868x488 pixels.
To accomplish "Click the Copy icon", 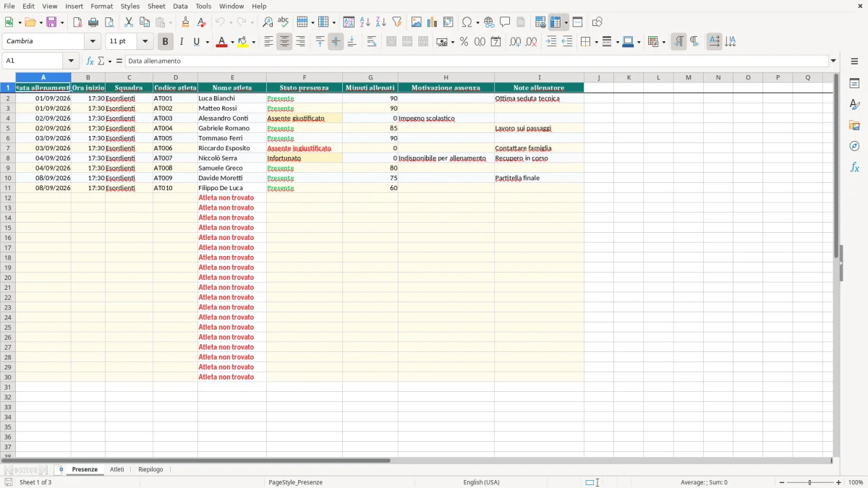I will click(144, 22).
